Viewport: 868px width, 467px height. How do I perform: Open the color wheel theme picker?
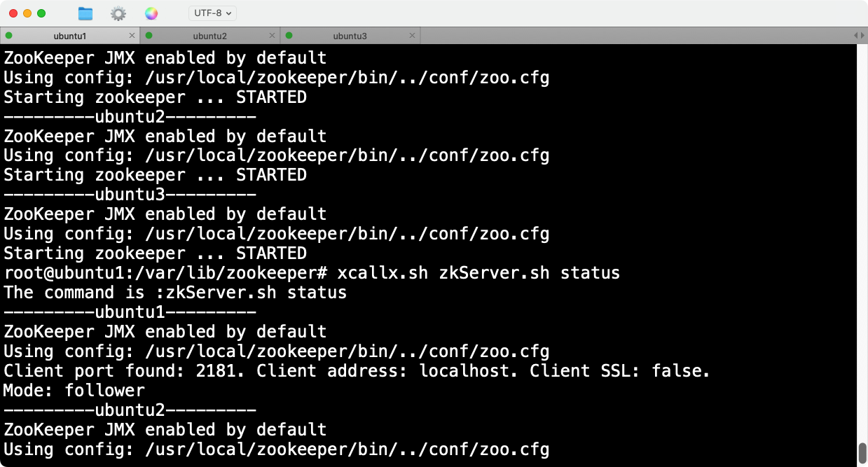coord(151,13)
